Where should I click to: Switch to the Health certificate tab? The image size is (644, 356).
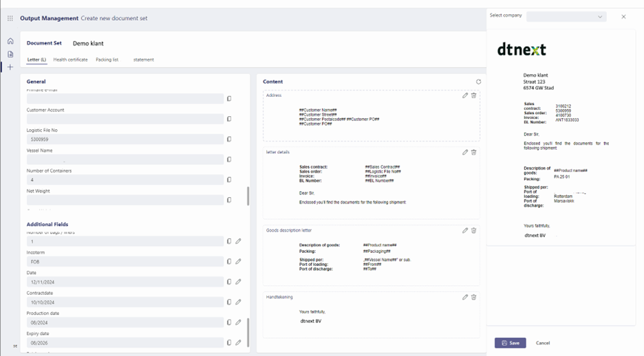70,60
